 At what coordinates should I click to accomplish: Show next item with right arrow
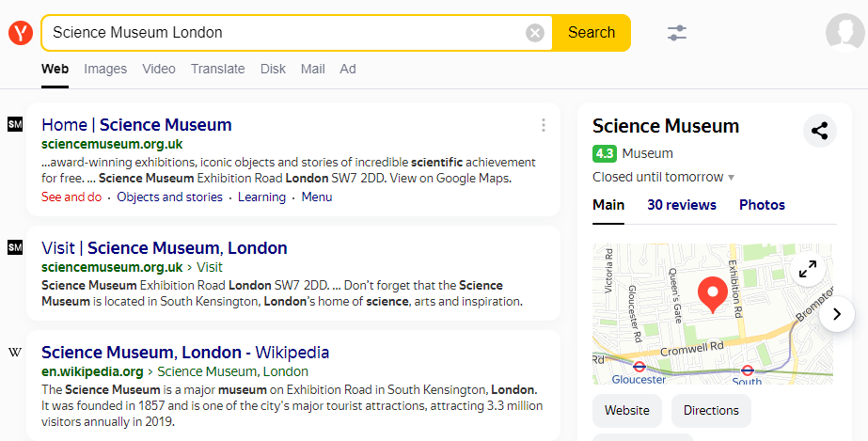coord(836,314)
